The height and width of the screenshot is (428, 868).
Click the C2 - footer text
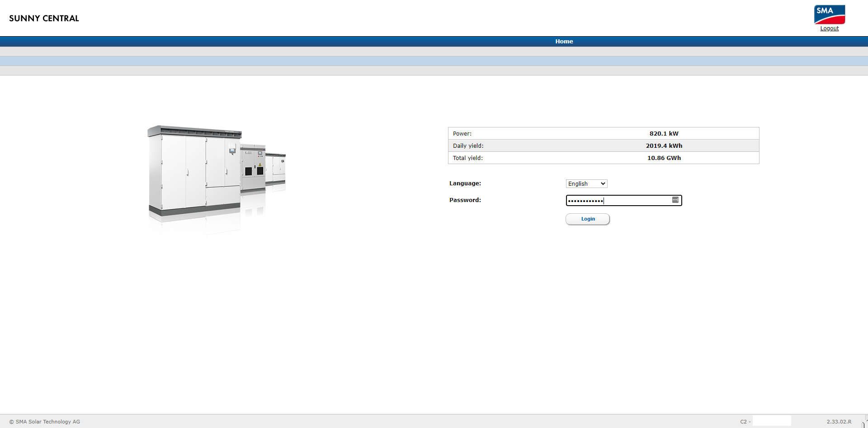745,422
